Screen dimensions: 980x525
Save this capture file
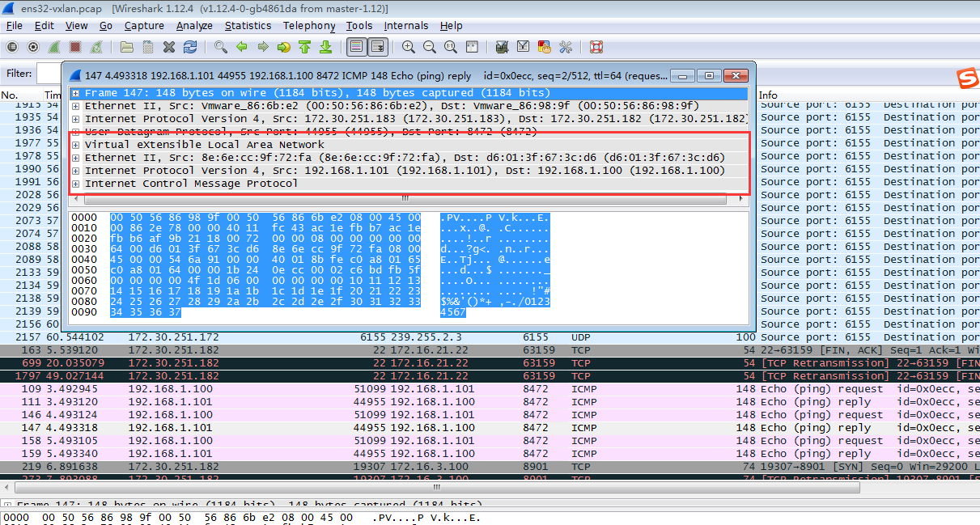pyautogui.click(x=148, y=47)
